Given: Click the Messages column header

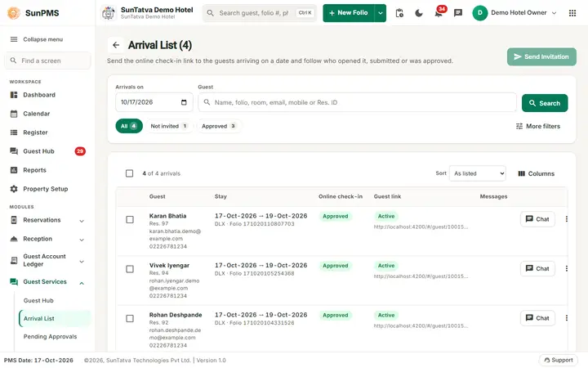Looking at the screenshot, I should coord(493,196).
